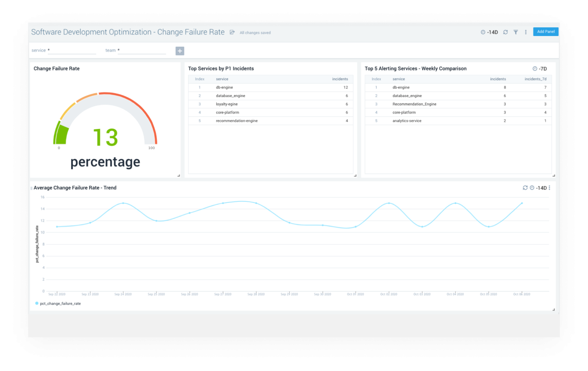Open the dashboard filter icon
This screenshot has height=371, width=588.
(516, 33)
